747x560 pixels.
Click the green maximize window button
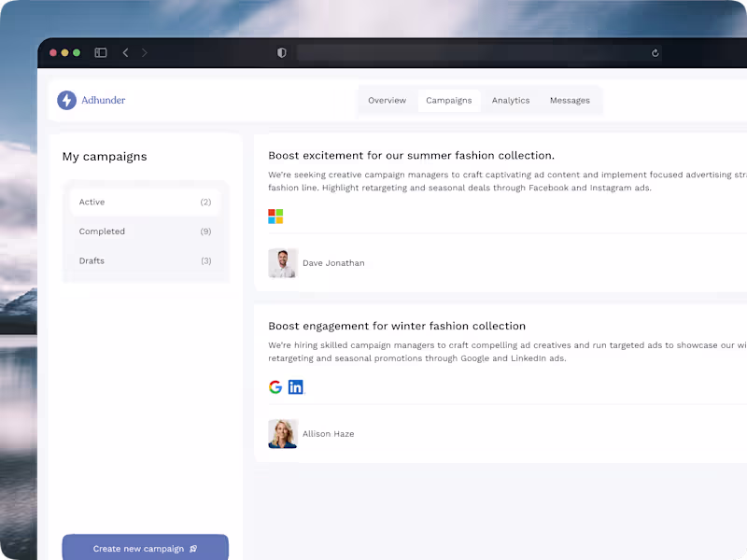pos(77,52)
